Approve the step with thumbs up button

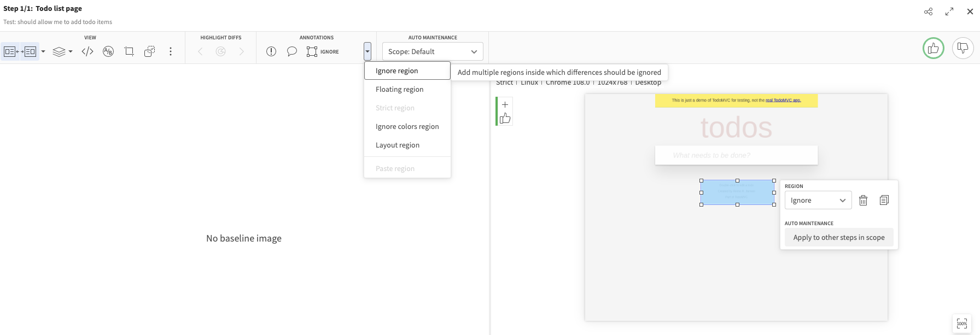click(934, 49)
